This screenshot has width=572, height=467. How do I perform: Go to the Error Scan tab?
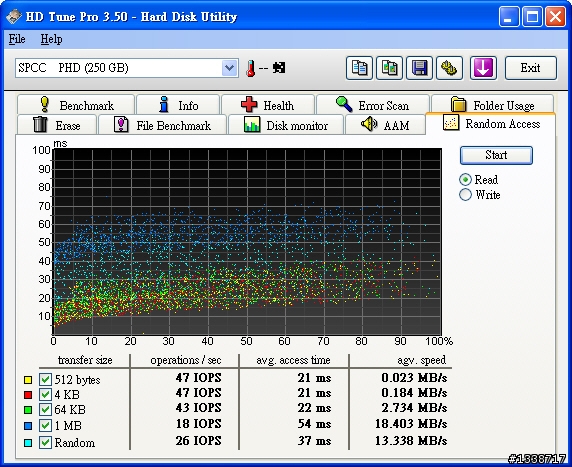[x=373, y=105]
